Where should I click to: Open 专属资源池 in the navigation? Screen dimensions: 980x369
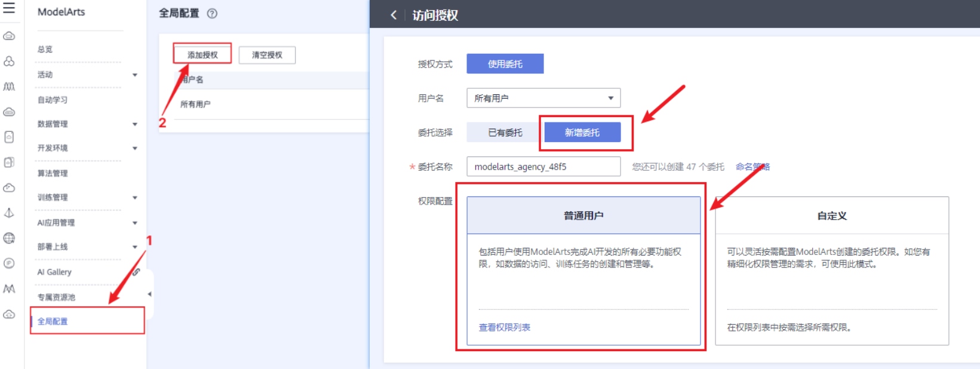pyautogui.click(x=56, y=297)
